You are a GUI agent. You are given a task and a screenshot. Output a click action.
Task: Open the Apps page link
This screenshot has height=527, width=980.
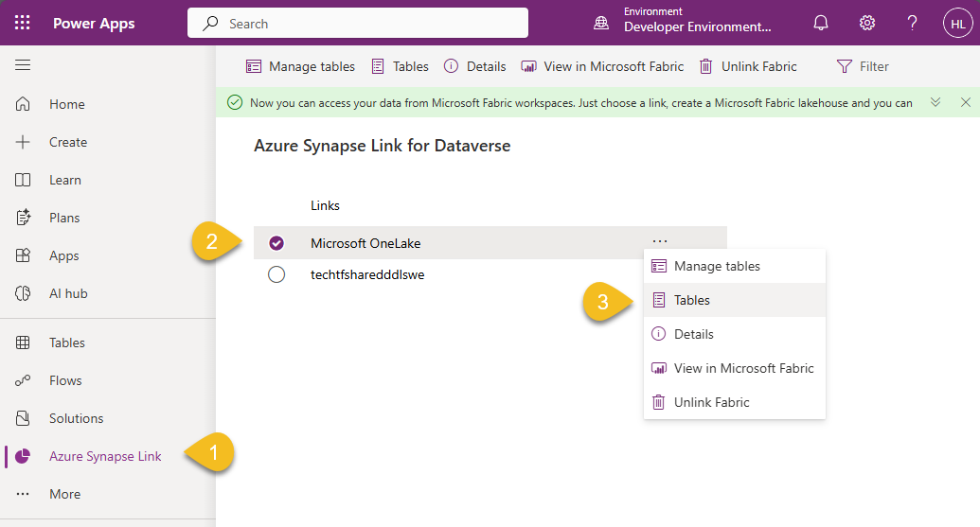click(63, 255)
